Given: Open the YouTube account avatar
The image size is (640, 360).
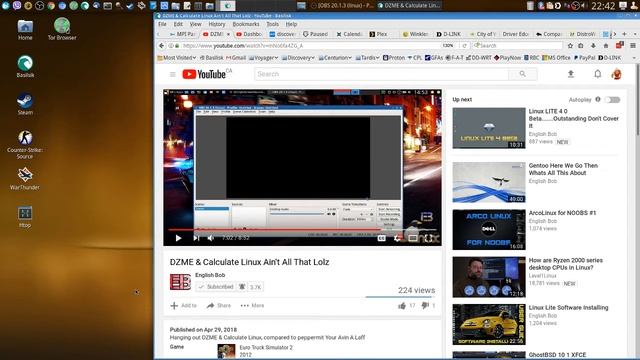Looking at the screenshot, I should pyautogui.click(x=617, y=74).
